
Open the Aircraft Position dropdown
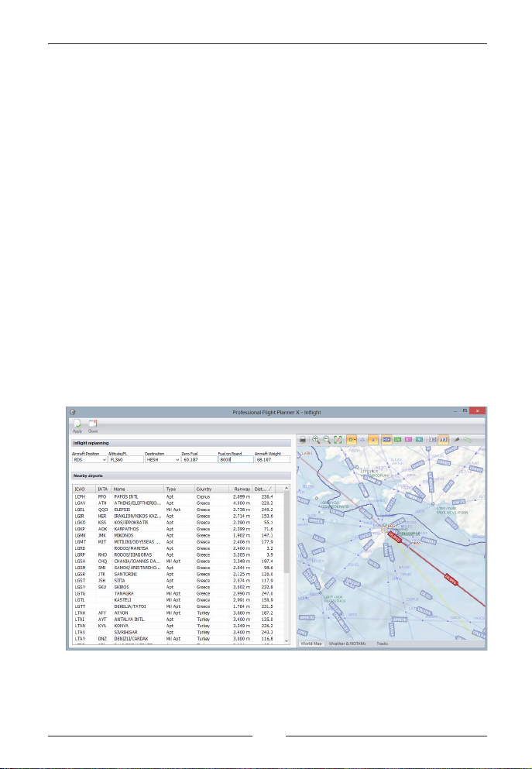105,460
